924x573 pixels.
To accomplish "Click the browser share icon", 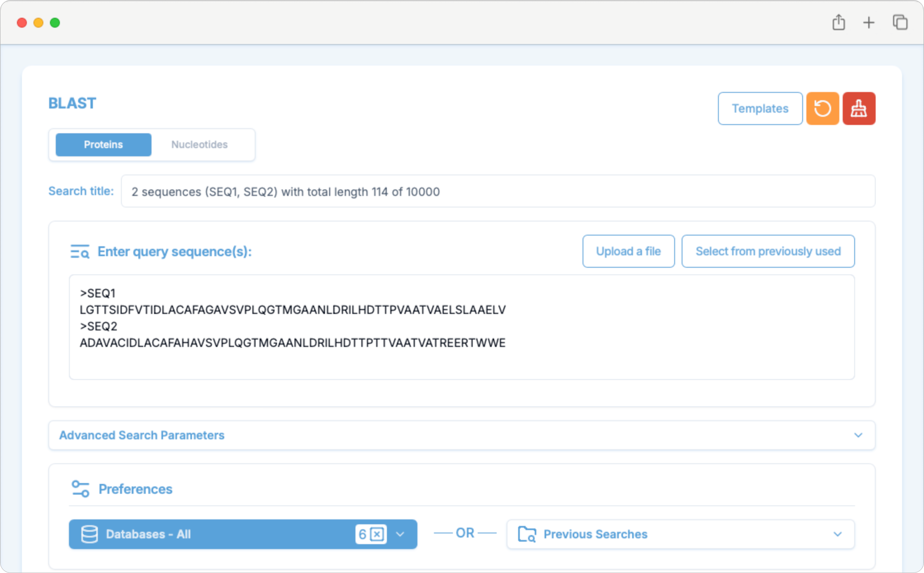I will click(839, 22).
